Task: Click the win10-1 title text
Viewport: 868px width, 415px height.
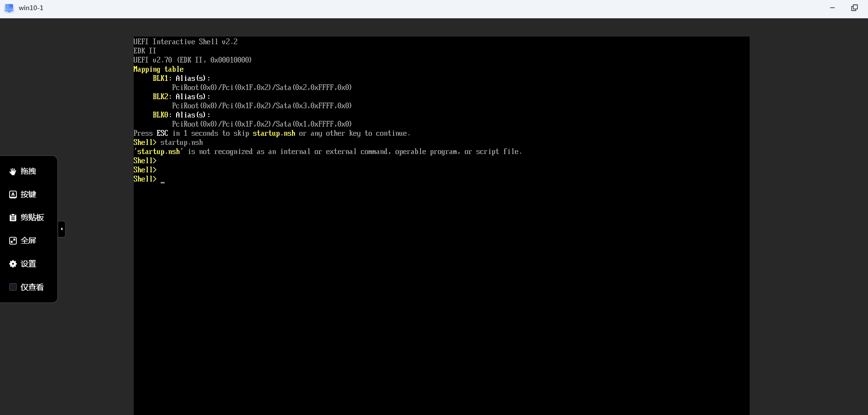Action: pyautogui.click(x=31, y=8)
